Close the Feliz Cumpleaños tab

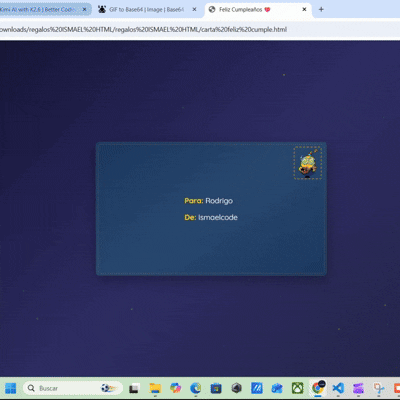[x=304, y=9]
